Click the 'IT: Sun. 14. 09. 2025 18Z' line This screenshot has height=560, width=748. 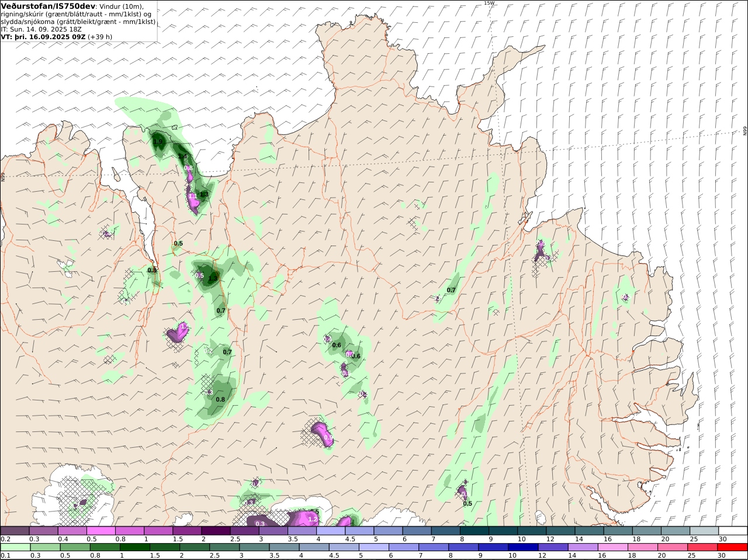(41, 29)
